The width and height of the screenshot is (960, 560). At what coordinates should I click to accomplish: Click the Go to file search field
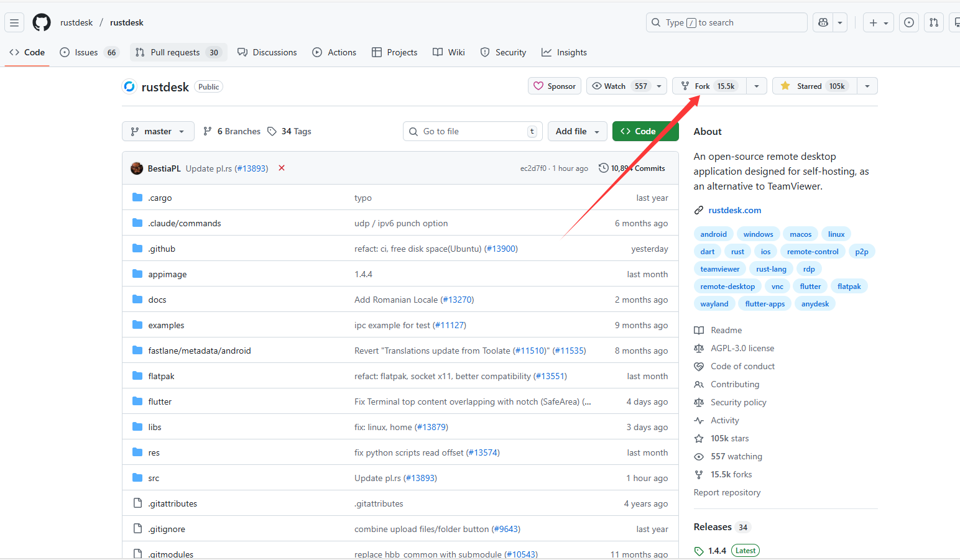point(473,131)
